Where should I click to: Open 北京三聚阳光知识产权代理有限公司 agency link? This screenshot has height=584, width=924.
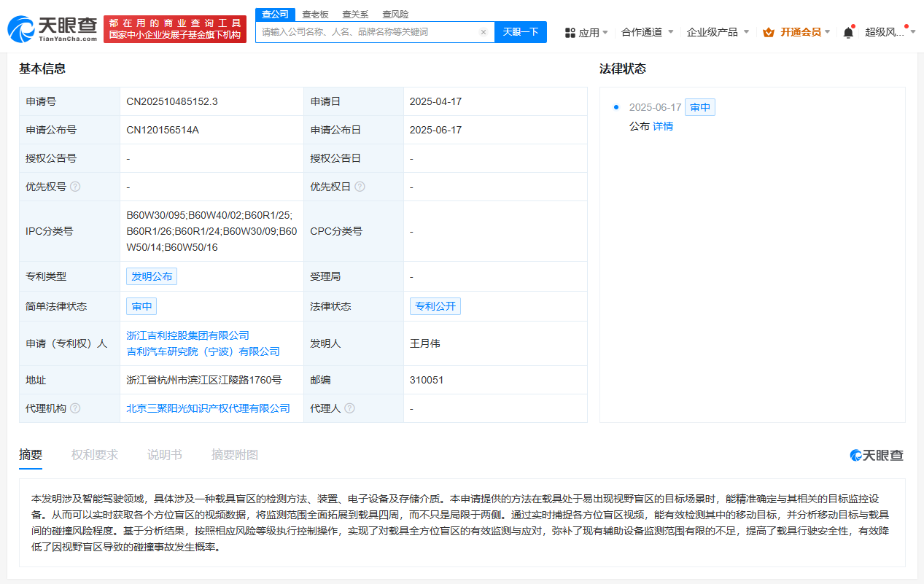tap(209, 408)
